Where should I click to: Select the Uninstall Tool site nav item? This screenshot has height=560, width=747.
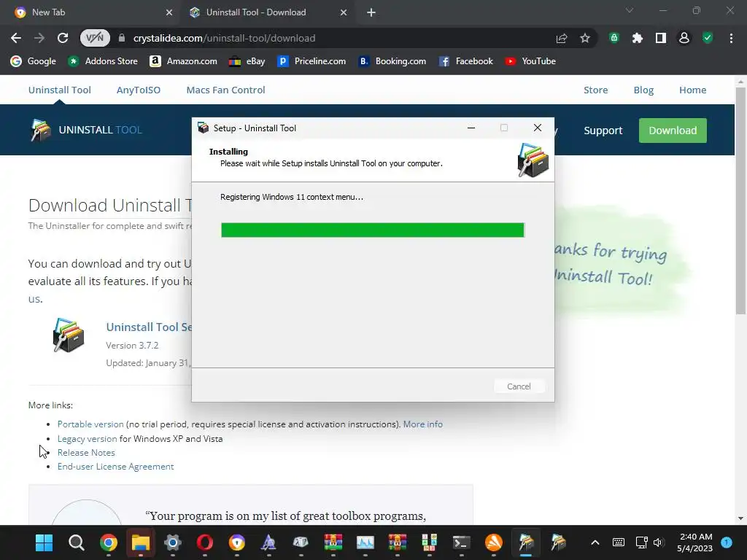click(60, 90)
